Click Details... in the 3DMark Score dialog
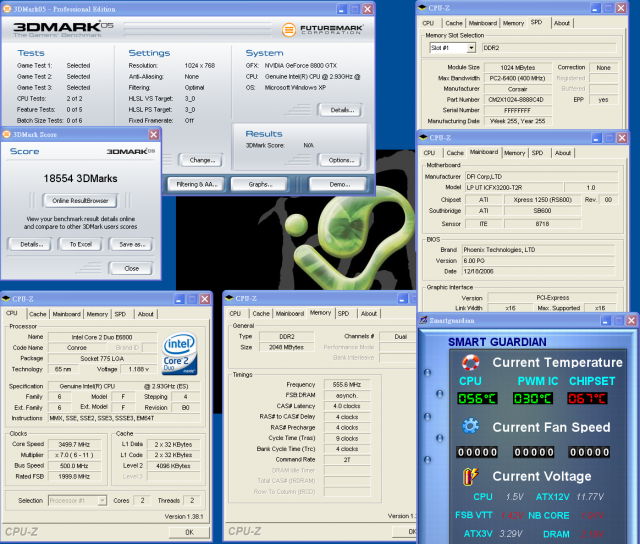Viewport: 640px width, 544px height. point(31,244)
